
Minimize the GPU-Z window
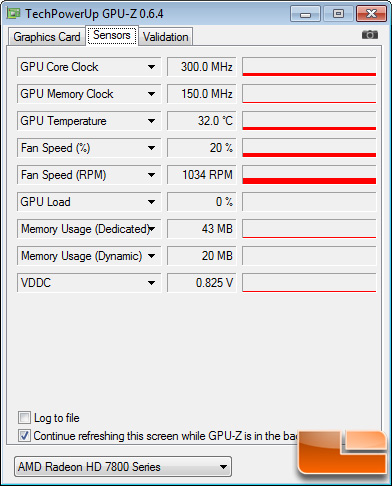305,14
